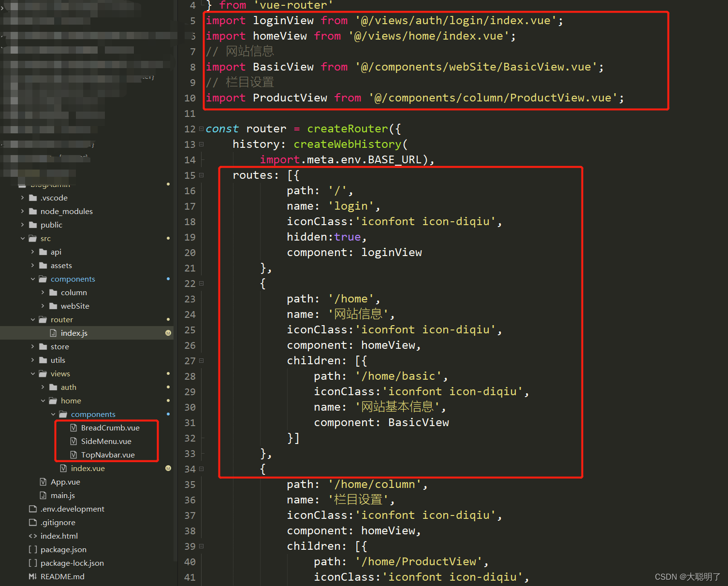Screen dimensions: 728x586
Task: Open package-lock.json file
Action: pyautogui.click(x=72, y=563)
